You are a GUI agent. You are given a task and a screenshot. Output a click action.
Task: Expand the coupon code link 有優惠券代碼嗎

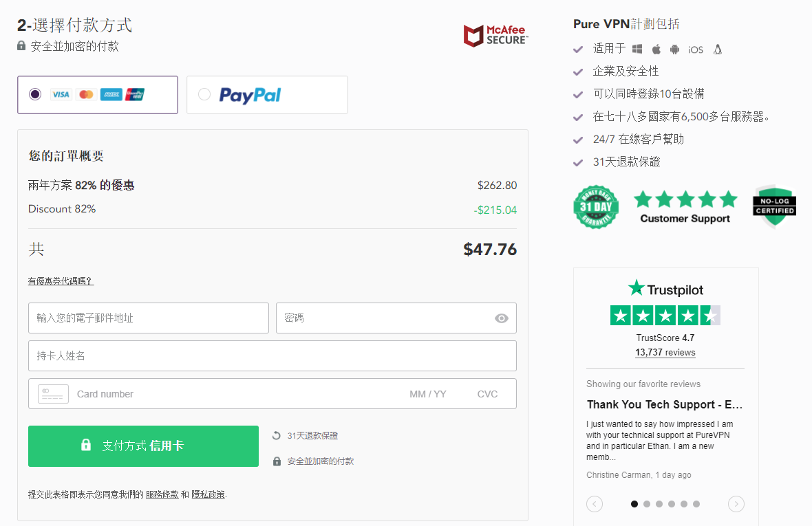(x=61, y=281)
